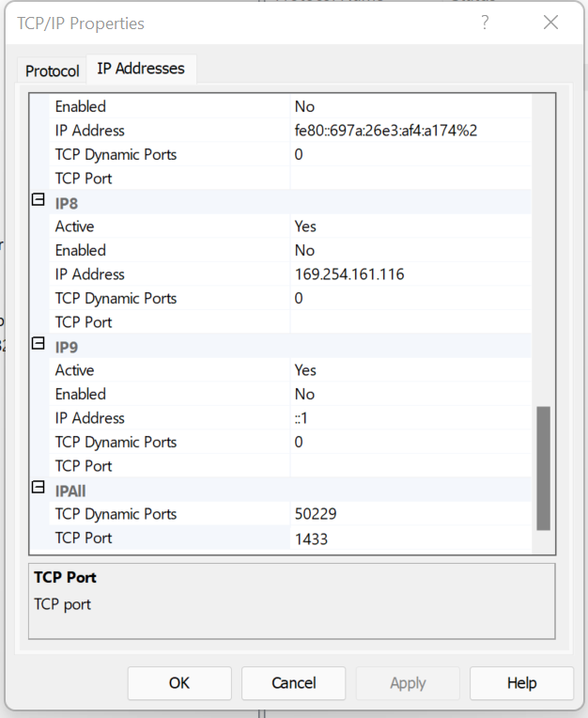588x718 pixels.
Task: Select the IP Addresses tab
Action: tap(141, 69)
